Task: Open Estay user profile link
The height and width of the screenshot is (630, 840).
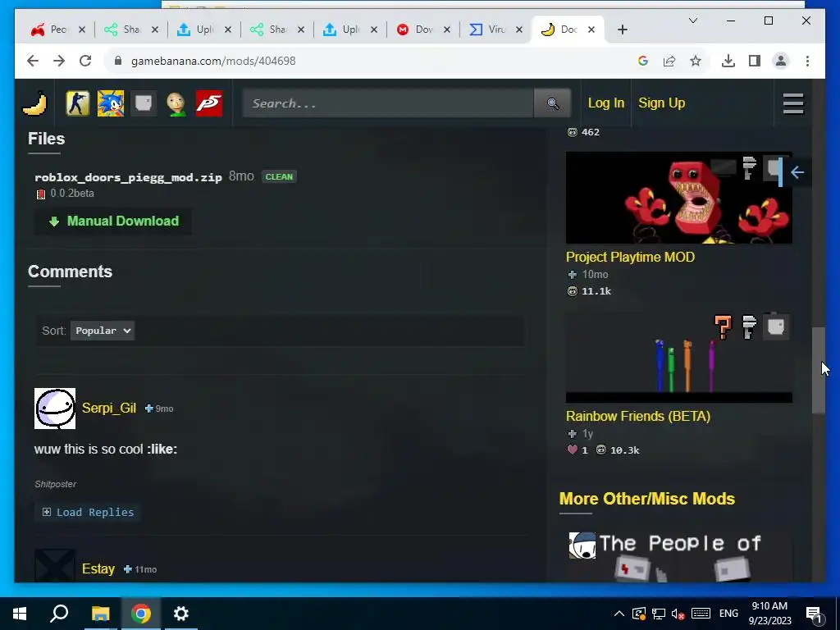Action: coord(98,569)
